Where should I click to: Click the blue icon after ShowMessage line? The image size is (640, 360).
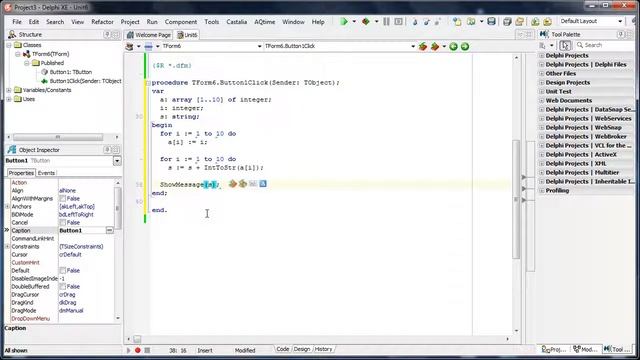[263, 184]
